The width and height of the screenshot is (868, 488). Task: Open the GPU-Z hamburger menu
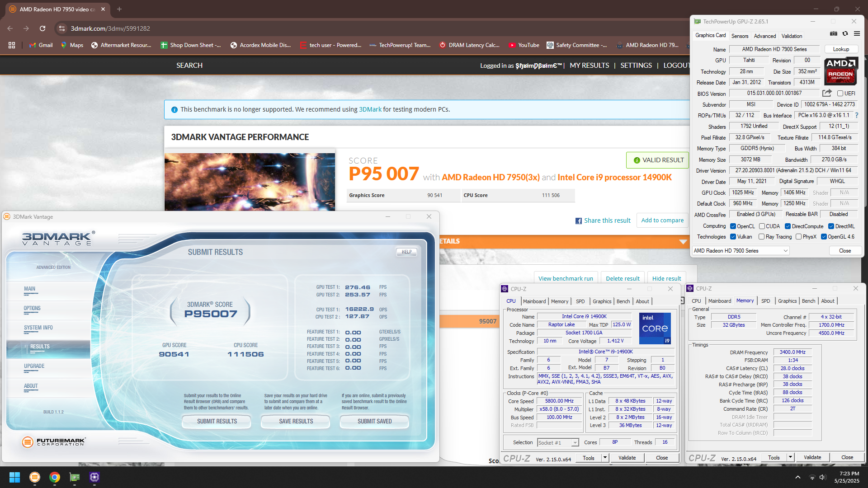[x=857, y=34]
